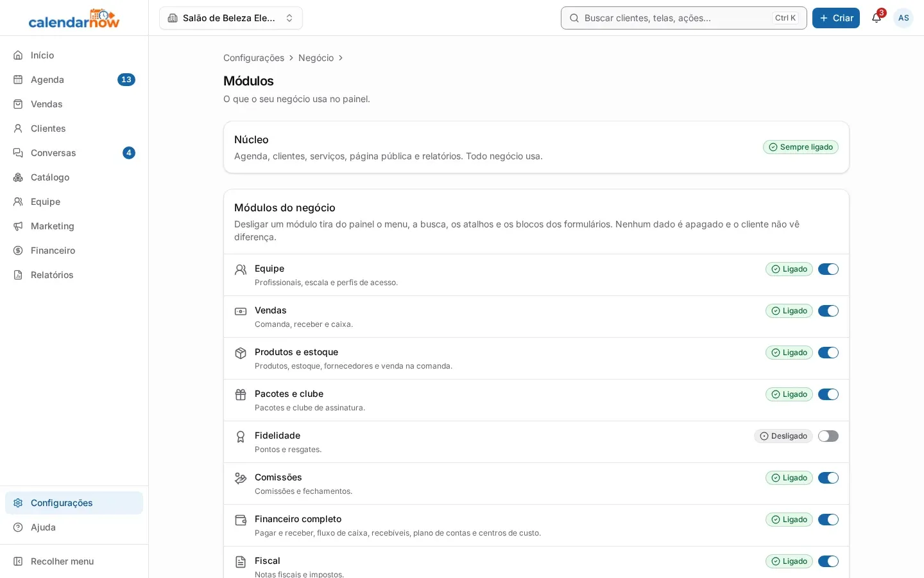Click the Negócio breadcrumb link
The image size is (924, 578).
pyautogui.click(x=316, y=58)
